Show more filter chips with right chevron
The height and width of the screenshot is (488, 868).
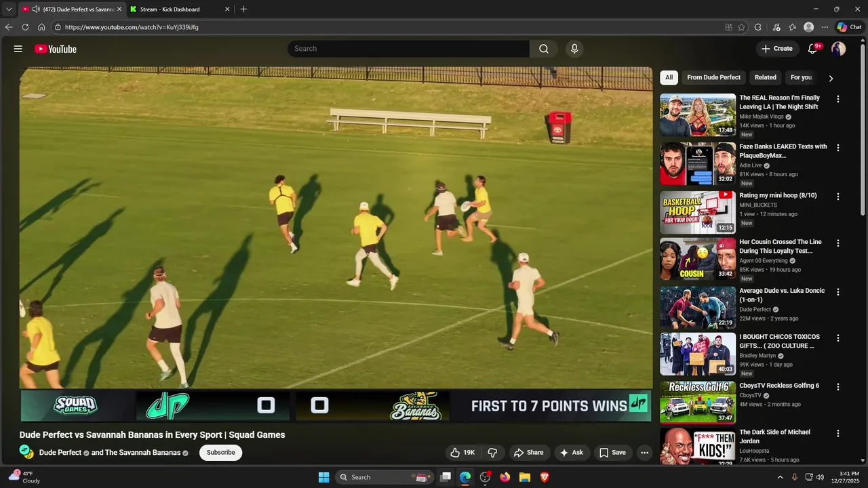point(831,78)
